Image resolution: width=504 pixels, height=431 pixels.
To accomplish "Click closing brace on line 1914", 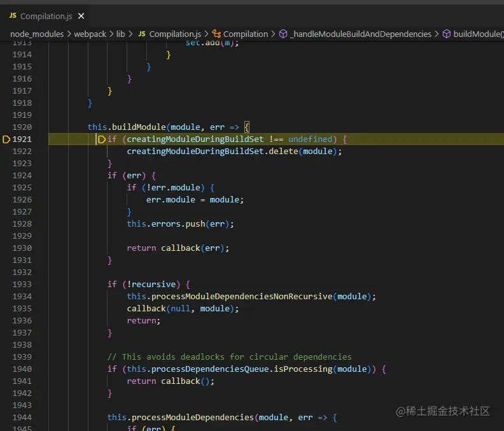I will click(169, 55).
